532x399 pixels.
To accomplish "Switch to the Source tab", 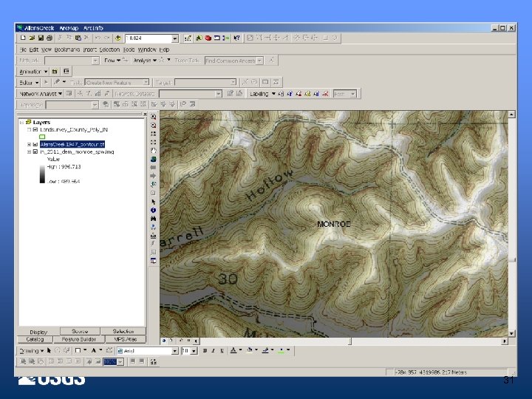I will point(80,331).
